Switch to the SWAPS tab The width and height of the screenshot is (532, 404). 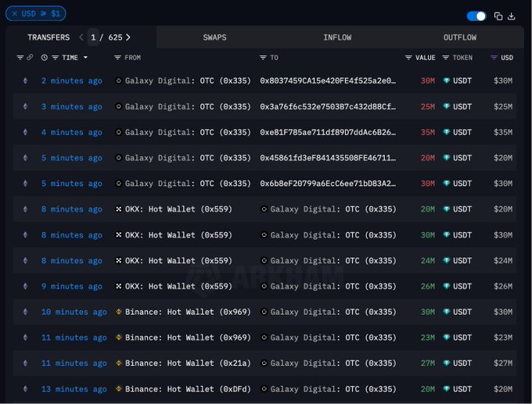(215, 38)
